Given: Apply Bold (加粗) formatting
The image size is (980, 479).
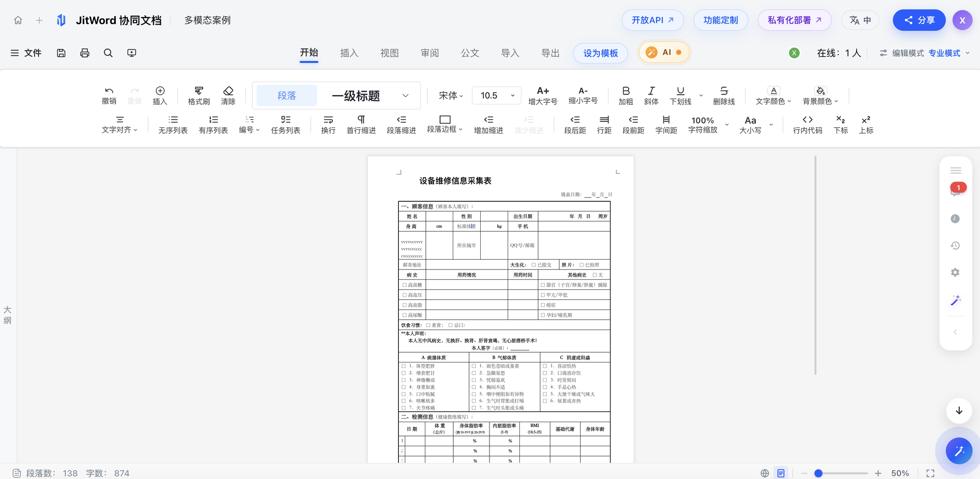Looking at the screenshot, I should pos(626,96).
